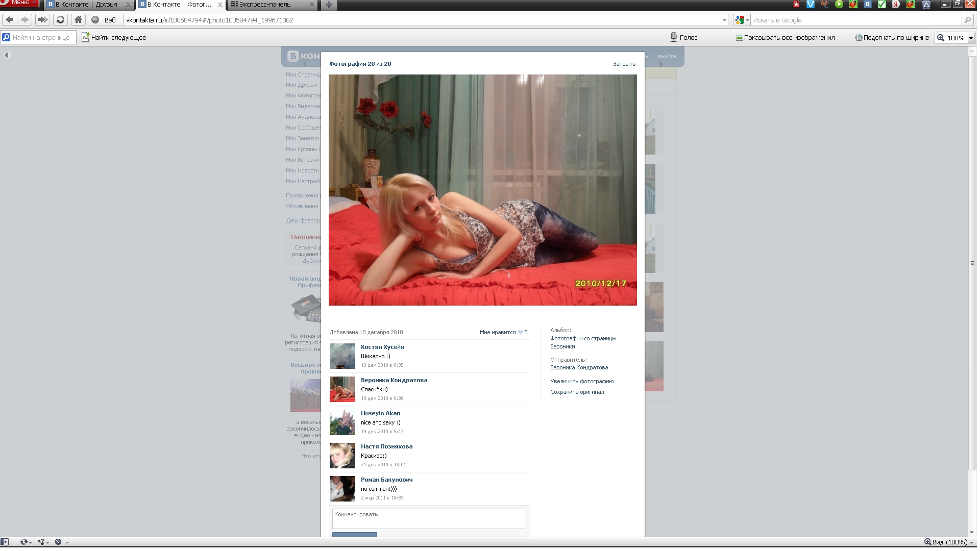Open a new tab with plus button
Image resolution: width=980 pixels, height=551 pixels.
[329, 5]
